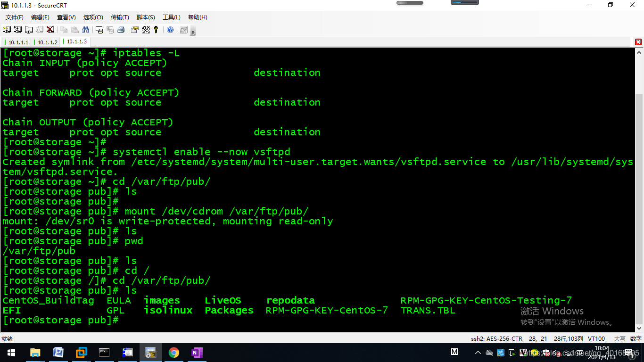Click the '大写' caps indicator
The width and height of the screenshot is (644, 362).
coord(619,338)
